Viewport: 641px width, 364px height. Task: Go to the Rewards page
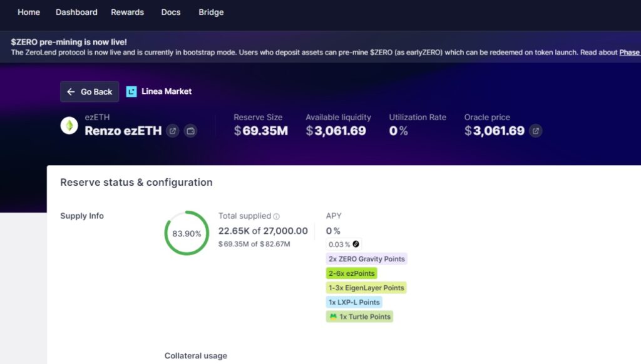(x=127, y=13)
